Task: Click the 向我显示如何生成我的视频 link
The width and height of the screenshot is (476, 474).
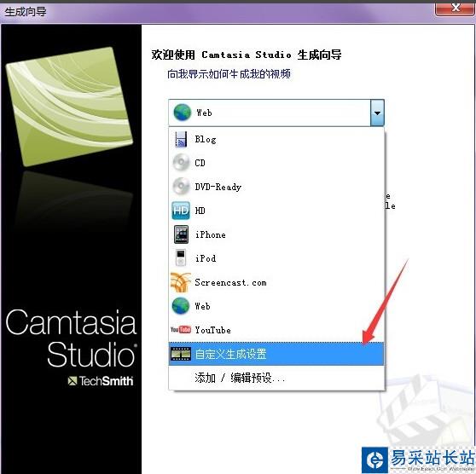Action: (x=229, y=73)
